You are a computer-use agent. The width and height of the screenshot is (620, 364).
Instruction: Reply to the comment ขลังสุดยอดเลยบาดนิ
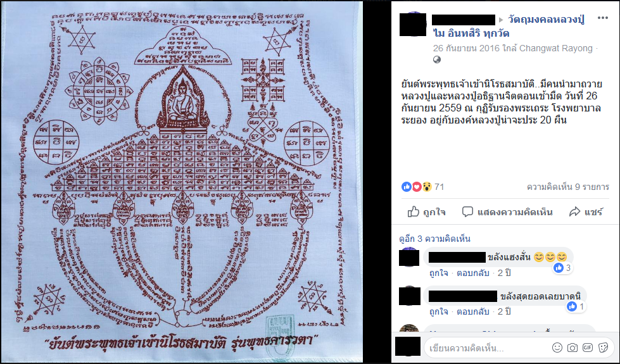coord(473,312)
